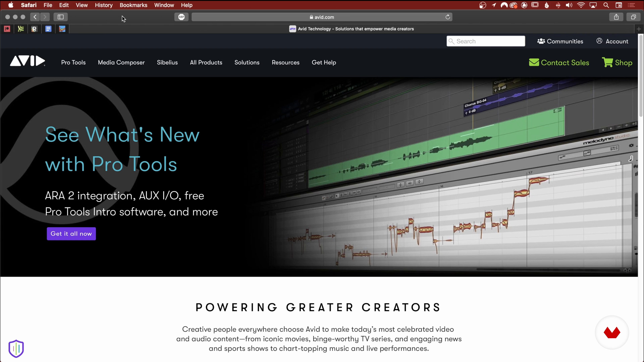Click the Avid logo
Viewport: 644px width, 362px height.
click(x=28, y=61)
